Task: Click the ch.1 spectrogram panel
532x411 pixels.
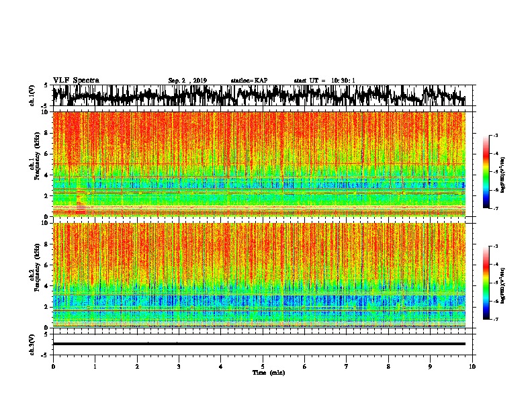Action: 259,164
